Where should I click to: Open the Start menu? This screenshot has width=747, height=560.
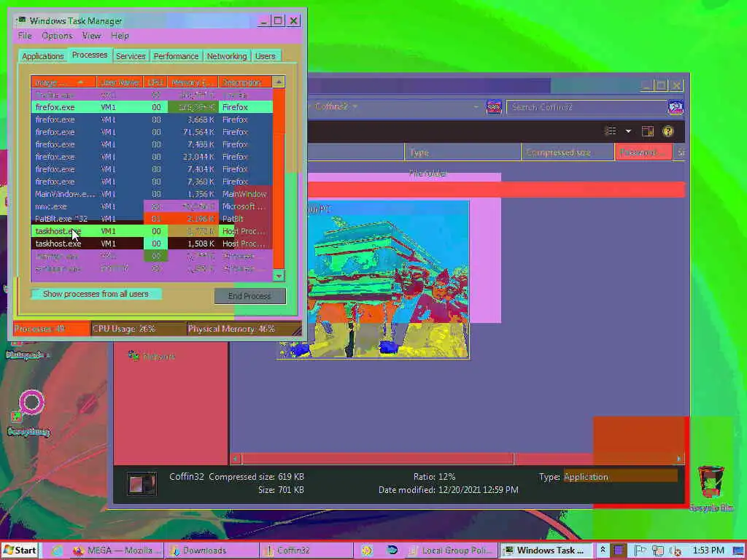coord(20,551)
